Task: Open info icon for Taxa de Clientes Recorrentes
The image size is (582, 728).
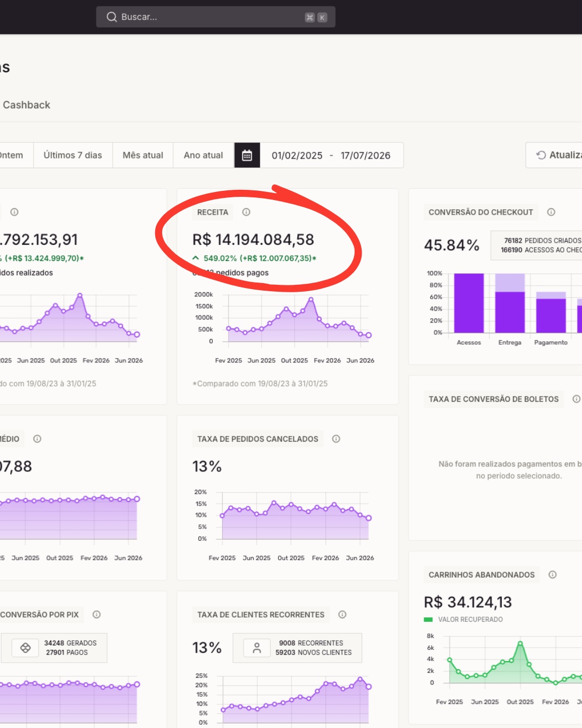Action: pos(342,614)
